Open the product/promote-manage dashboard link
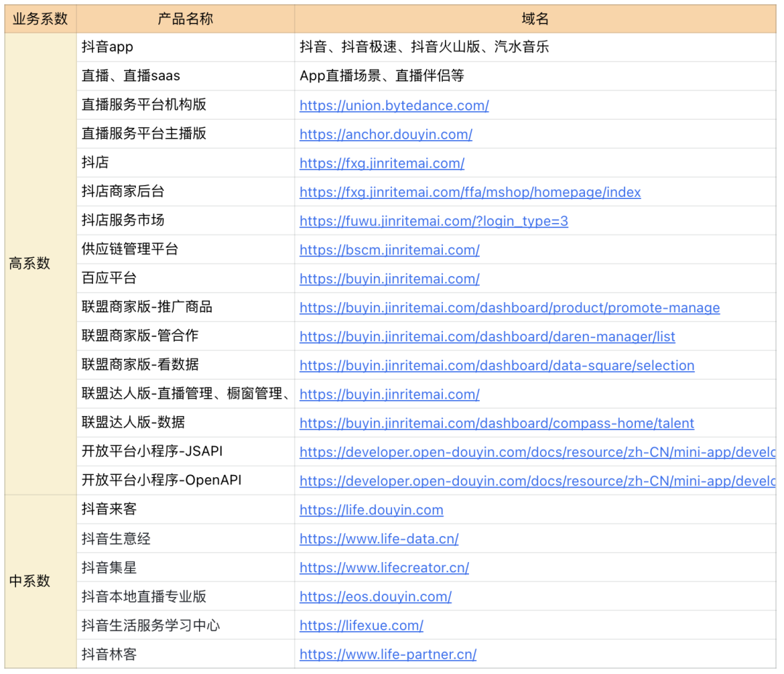Image resolution: width=784 pixels, height=674 pixels. pyautogui.click(x=510, y=308)
